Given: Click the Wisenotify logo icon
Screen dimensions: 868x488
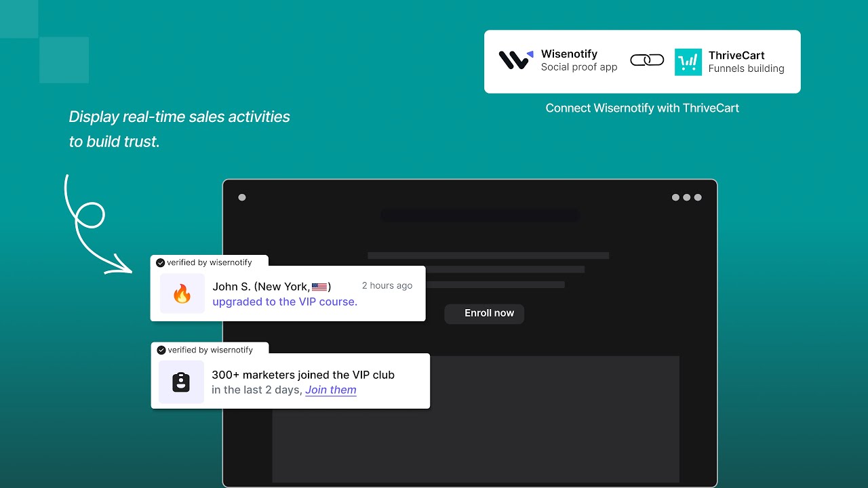Looking at the screenshot, I should point(515,60).
